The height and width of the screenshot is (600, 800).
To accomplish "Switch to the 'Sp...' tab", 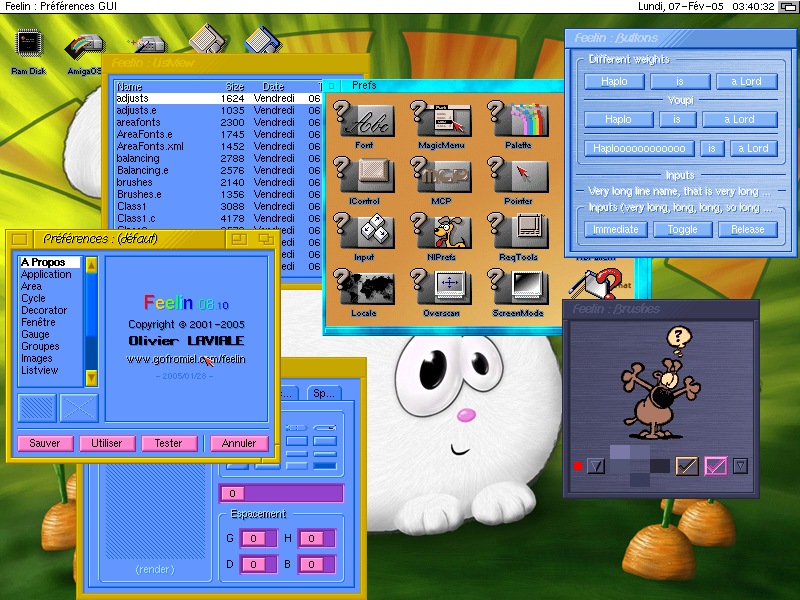I will (x=324, y=393).
